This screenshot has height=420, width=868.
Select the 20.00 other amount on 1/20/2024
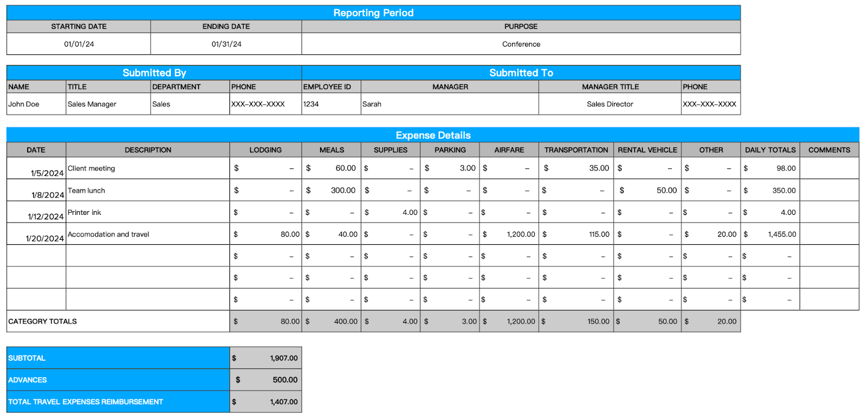tap(711, 234)
